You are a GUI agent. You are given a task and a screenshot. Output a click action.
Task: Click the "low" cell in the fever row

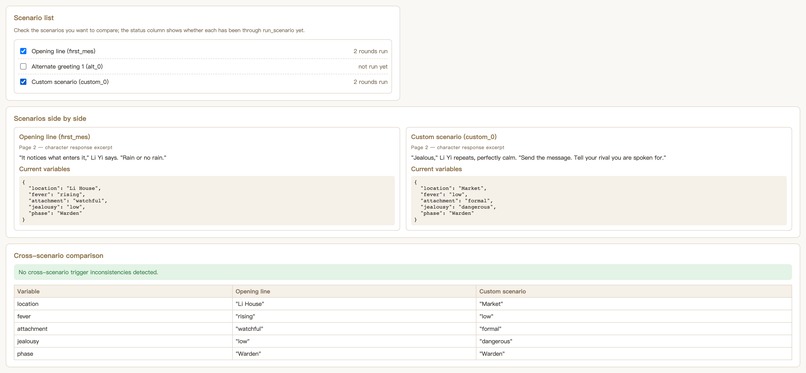coord(634,316)
